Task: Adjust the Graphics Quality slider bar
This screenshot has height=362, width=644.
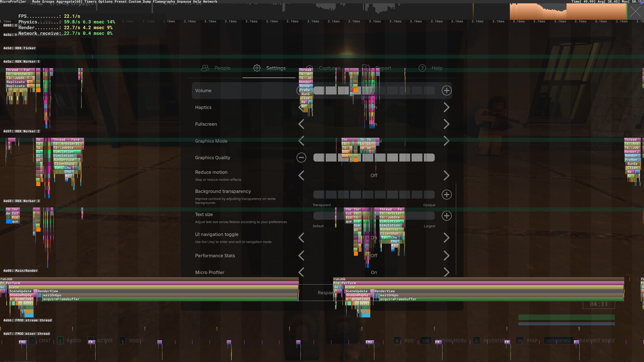Action: (374, 158)
